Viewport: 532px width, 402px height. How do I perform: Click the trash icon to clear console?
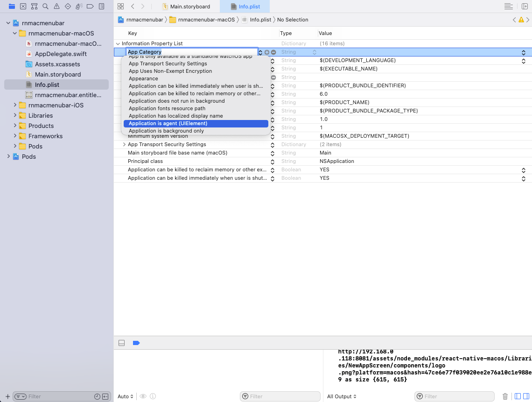505,396
